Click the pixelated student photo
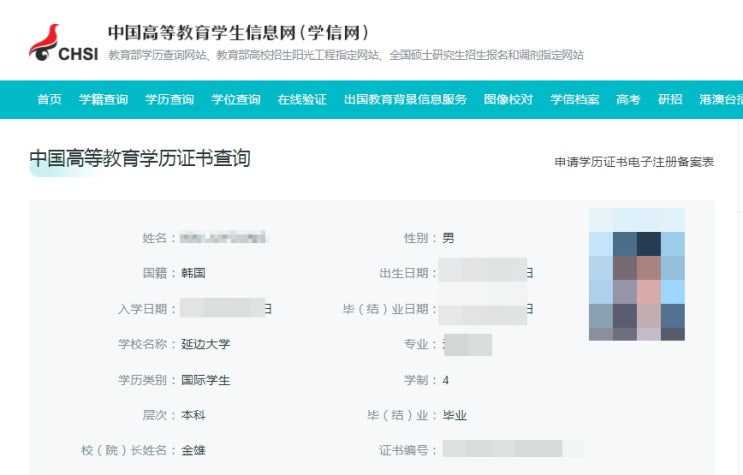This screenshot has height=475, width=743. pos(637,274)
